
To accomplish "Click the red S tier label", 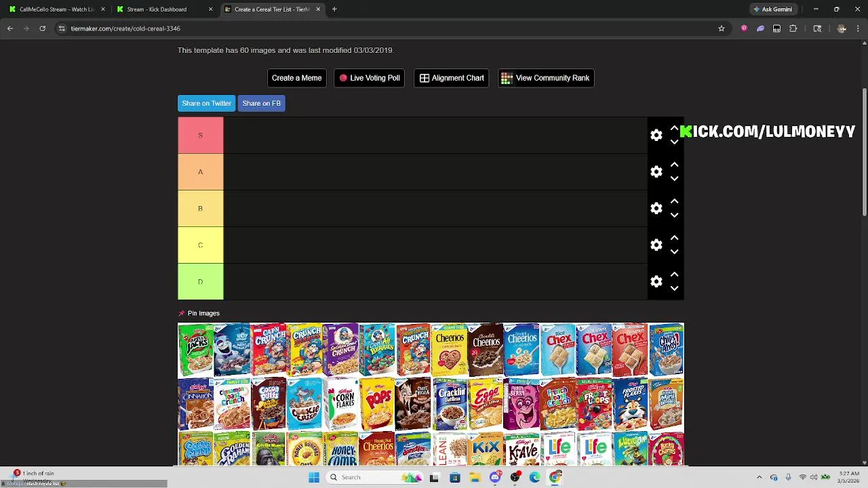I will pos(200,135).
